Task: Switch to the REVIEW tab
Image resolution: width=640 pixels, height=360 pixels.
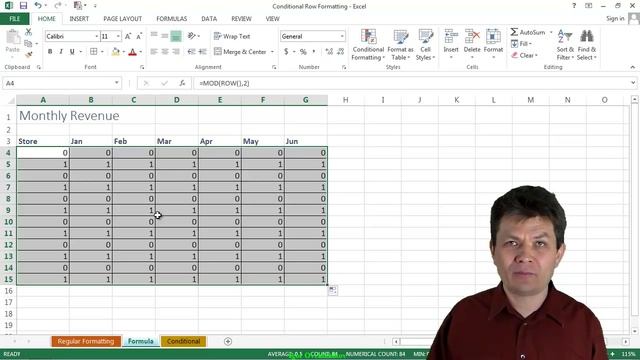Action: click(241, 19)
